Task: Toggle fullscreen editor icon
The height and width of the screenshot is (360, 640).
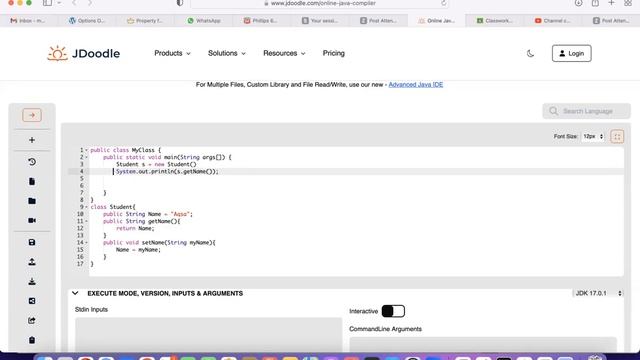Action: (617, 136)
